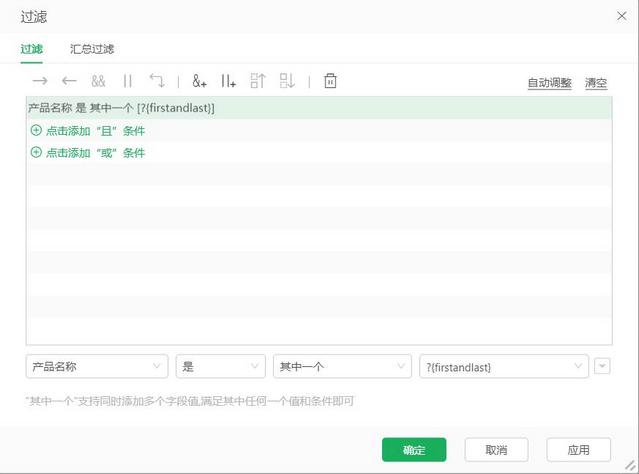Click the plus icon beside 添加"且"条件

pyautogui.click(x=36, y=130)
